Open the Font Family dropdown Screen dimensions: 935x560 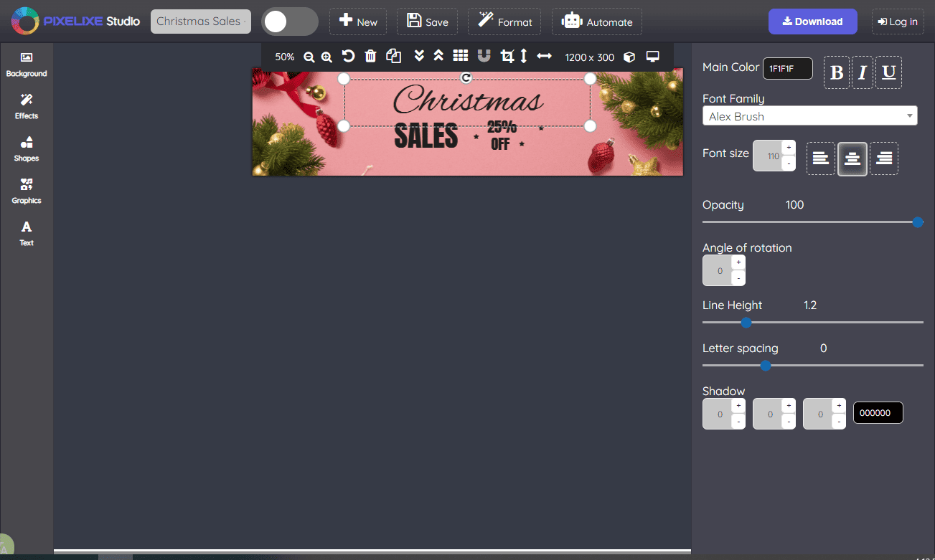pos(809,115)
